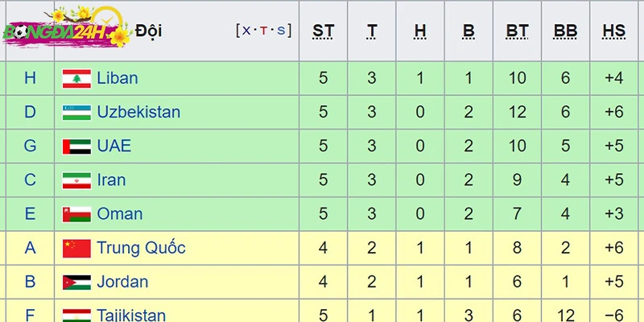Click the Lebanon flag icon
The width and height of the screenshot is (644, 322).
[76, 78]
